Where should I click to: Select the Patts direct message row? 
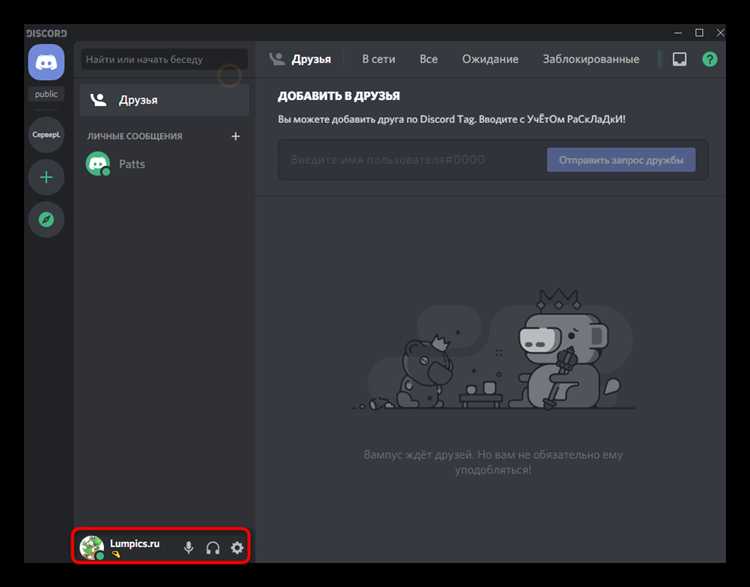(x=165, y=164)
